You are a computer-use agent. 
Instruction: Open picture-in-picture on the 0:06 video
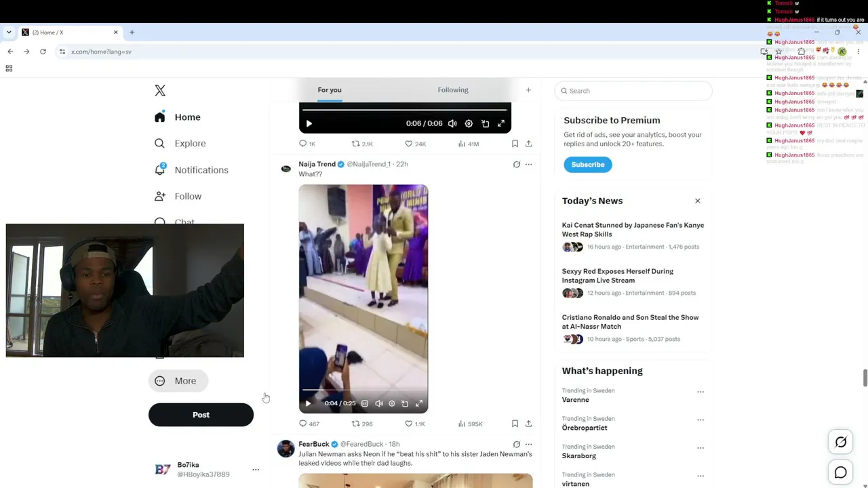485,123
